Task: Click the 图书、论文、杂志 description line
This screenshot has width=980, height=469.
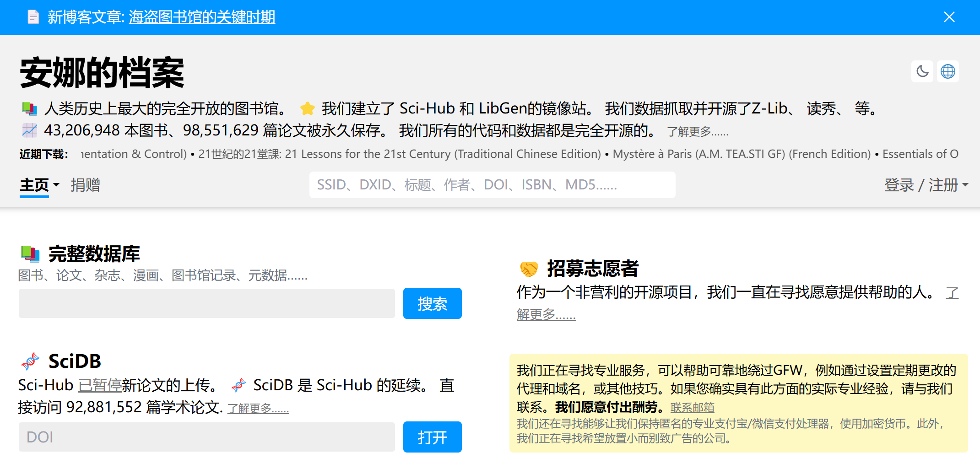Action: (162, 275)
